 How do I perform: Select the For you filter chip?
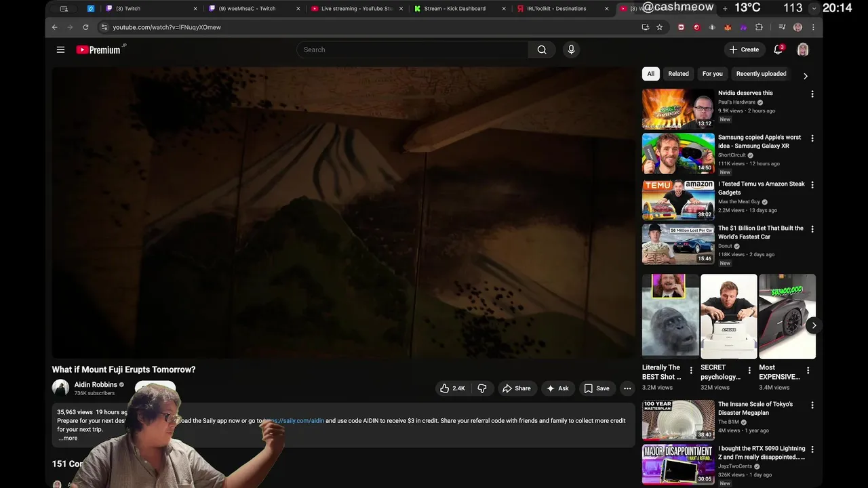[x=712, y=74]
